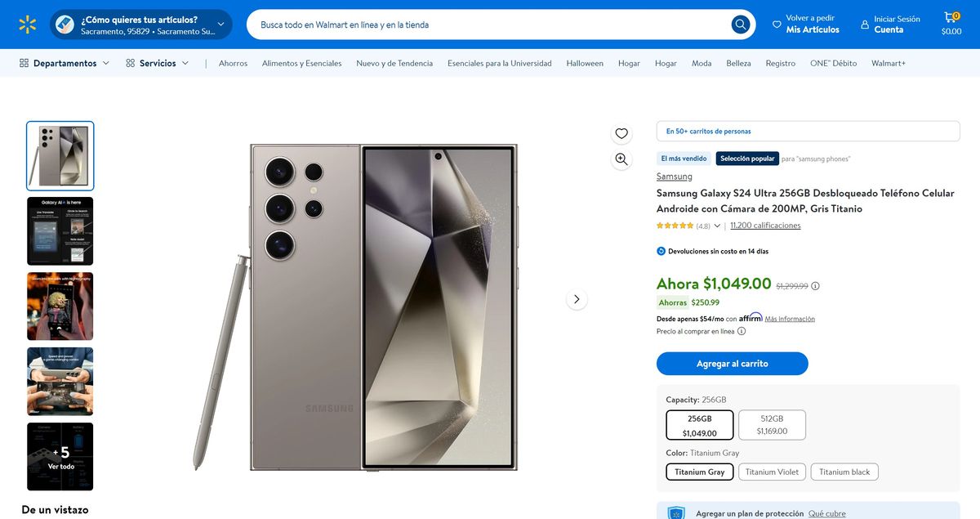Go to the Belleza section

tap(738, 63)
